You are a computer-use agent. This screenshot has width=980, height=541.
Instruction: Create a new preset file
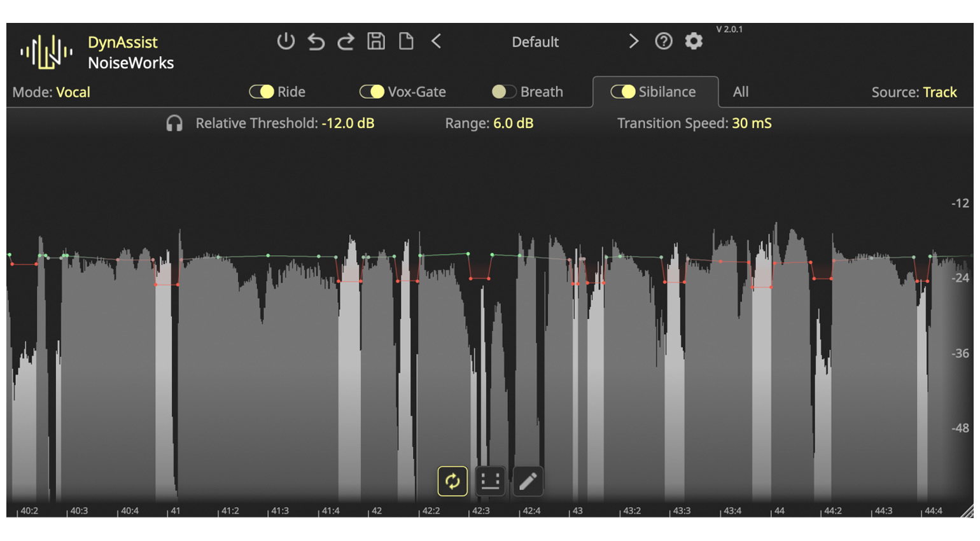[406, 41]
